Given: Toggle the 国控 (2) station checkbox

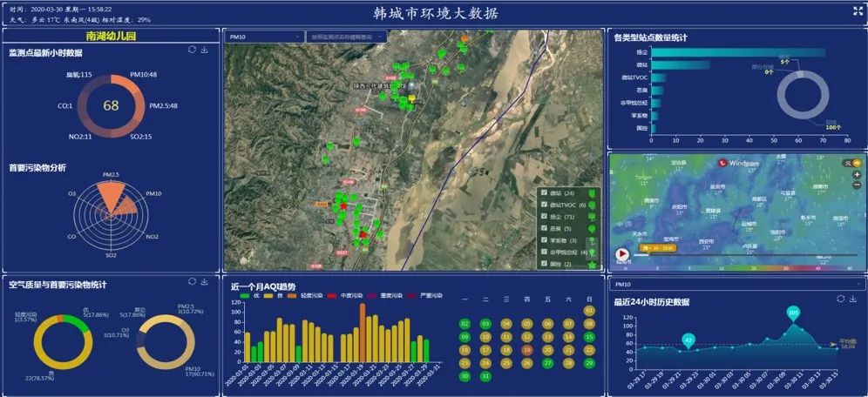Looking at the screenshot, I should 545,263.
